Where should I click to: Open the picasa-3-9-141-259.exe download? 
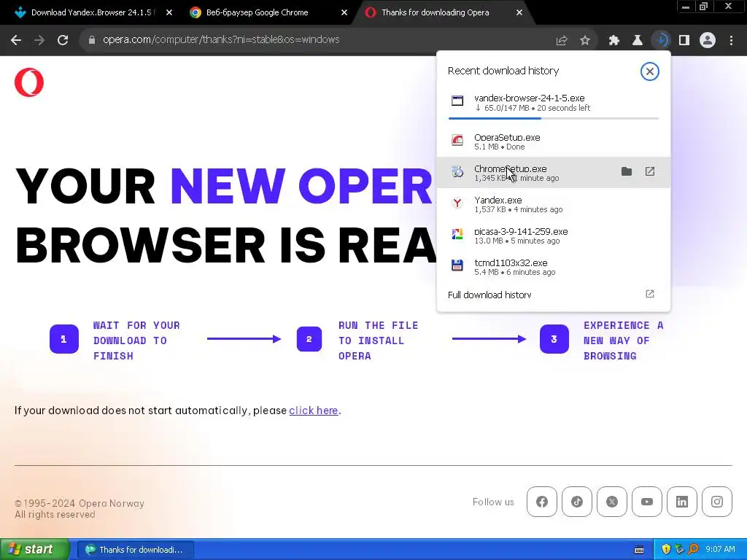(554, 236)
